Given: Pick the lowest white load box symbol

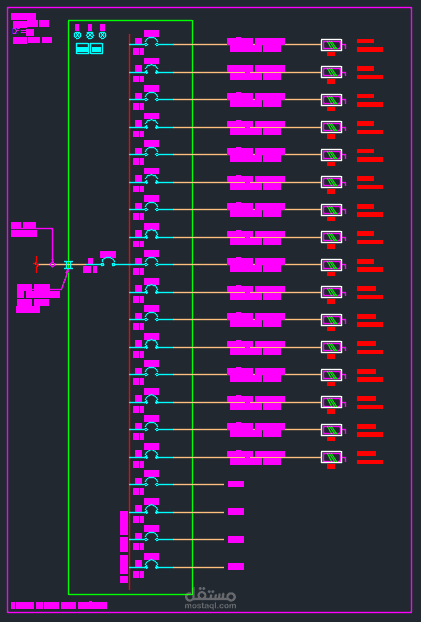Looking at the screenshot, I should [331, 457].
